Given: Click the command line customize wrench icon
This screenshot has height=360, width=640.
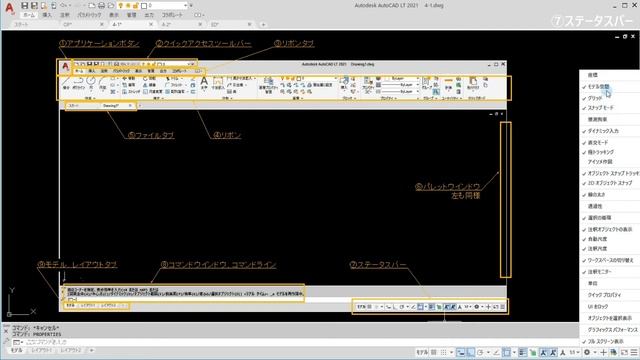Looking at the screenshot, I should click(6, 341).
